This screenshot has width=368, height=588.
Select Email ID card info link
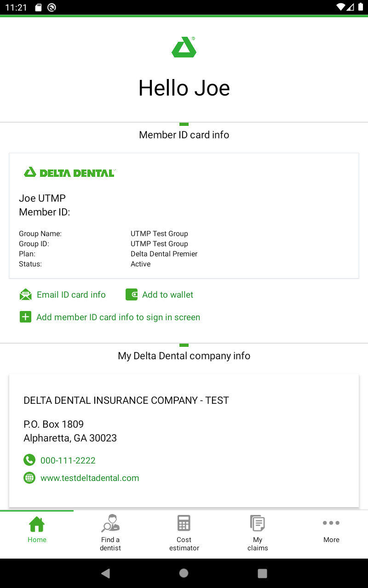tap(71, 295)
